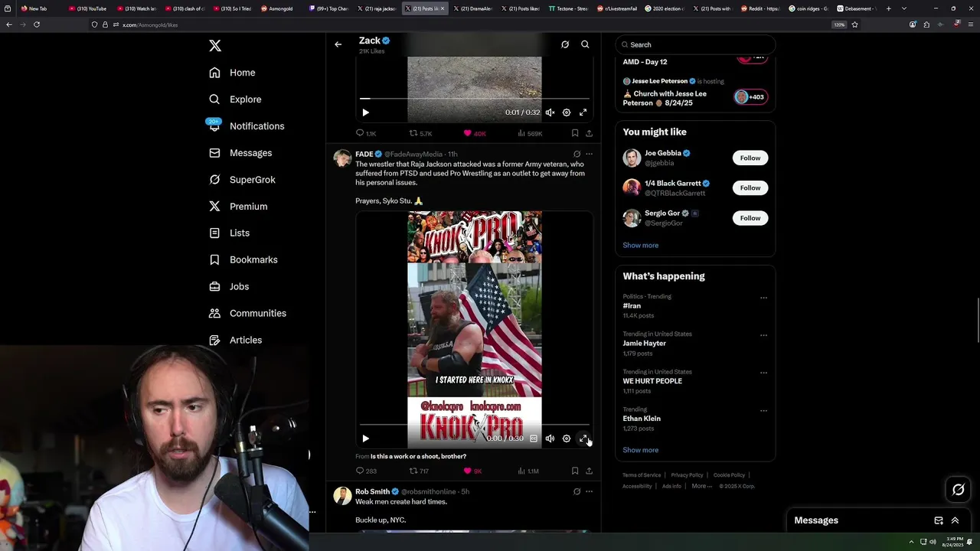Bookmark the top post
The height and width of the screenshot is (551, 980).
(x=575, y=133)
